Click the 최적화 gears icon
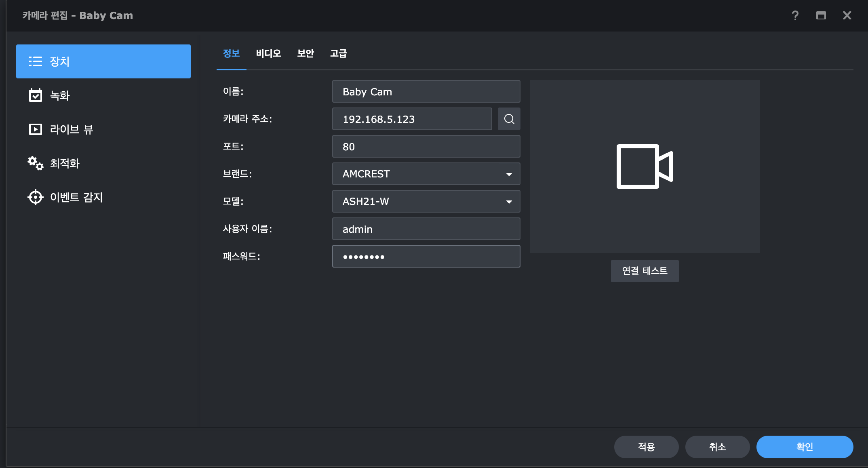This screenshot has height=468, width=868. [36, 163]
